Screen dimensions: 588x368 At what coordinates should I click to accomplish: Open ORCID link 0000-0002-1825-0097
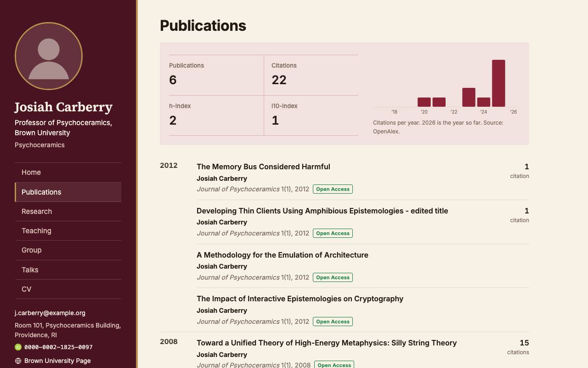58,347
